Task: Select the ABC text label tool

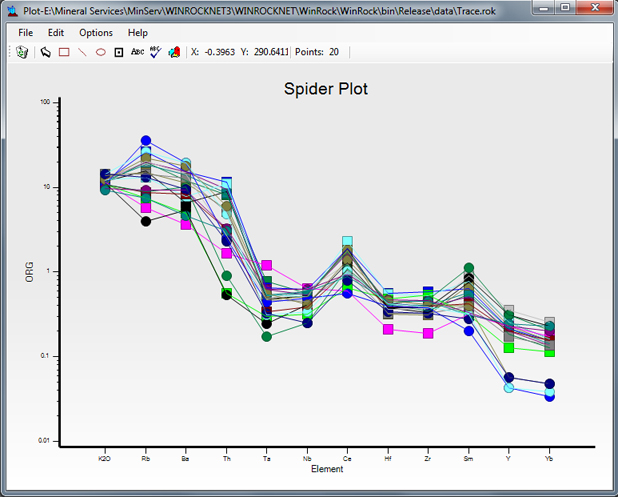Action: [x=137, y=52]
